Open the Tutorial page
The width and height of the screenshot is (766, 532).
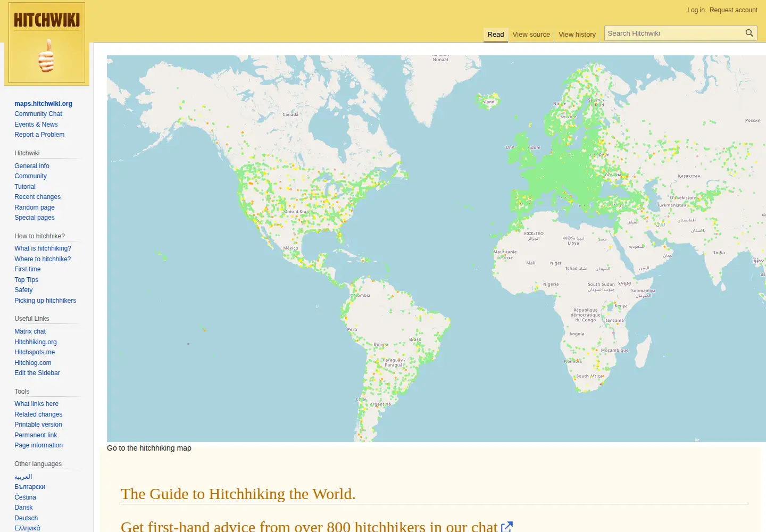[25, 187]
